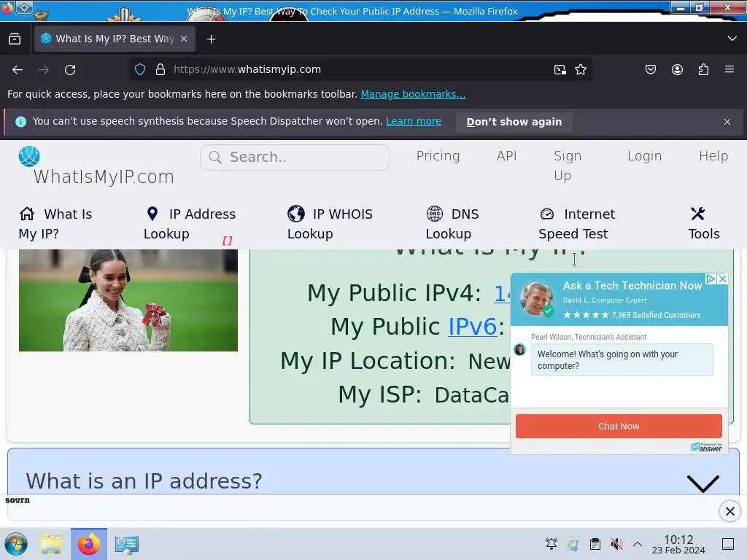Open IP Address Lookup nav item
This screenshot has width=747, height=560.
[190, 224]
